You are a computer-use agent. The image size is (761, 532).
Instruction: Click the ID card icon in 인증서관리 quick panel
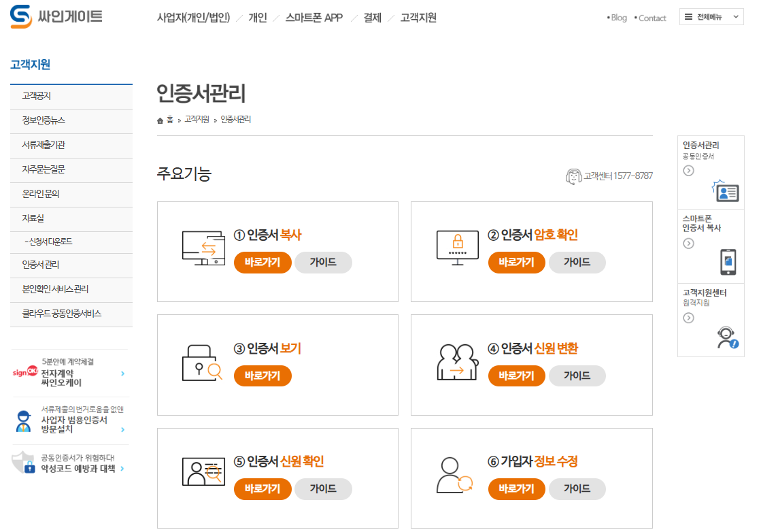726,190
